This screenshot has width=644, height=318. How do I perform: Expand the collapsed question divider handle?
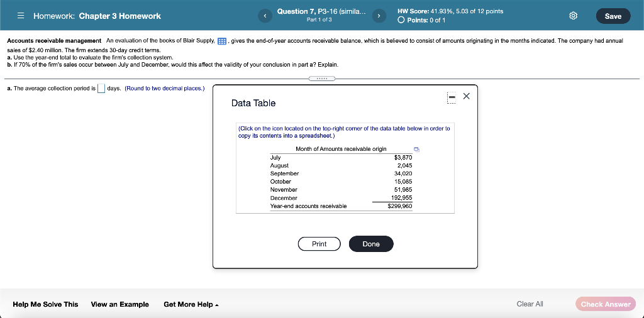[322, 79]
